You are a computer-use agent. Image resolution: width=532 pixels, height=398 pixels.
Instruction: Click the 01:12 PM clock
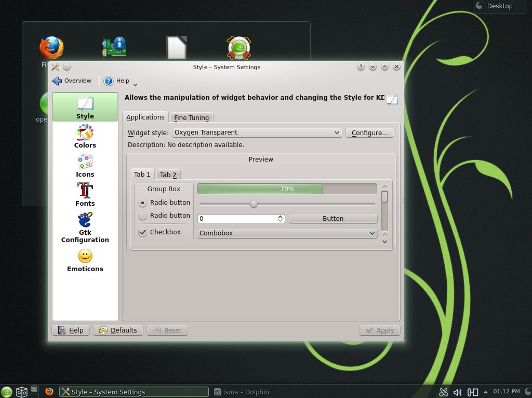coord(506,392)
